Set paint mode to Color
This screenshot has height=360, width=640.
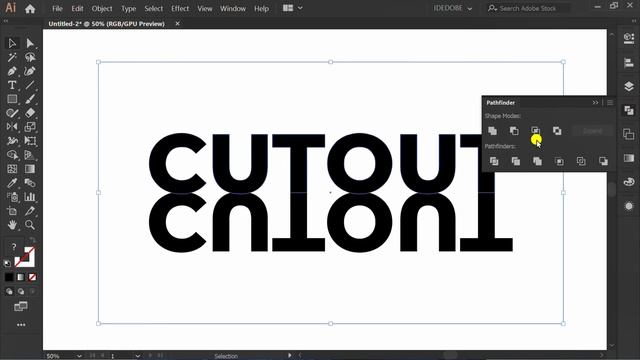pos(9,278)
